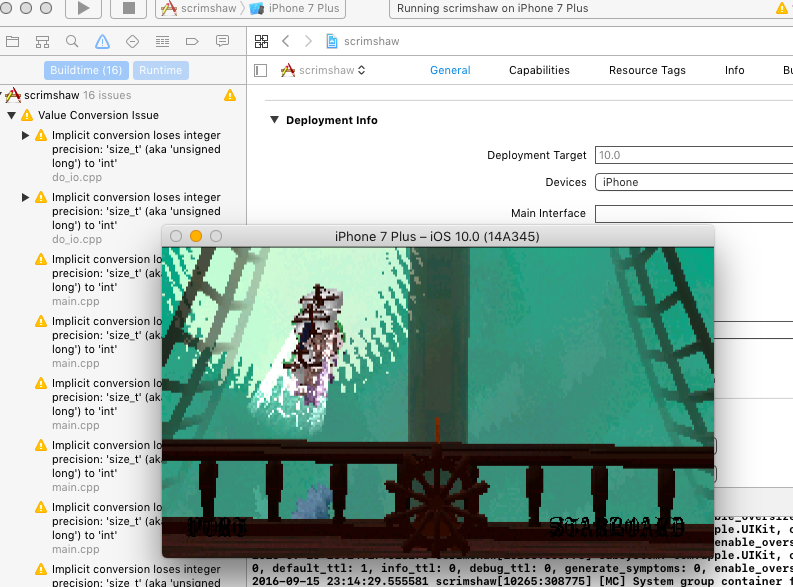This screenshot has height=587, width=793.
Task: Open the Devices iPhone dropdown
Action: click(694, 182)
